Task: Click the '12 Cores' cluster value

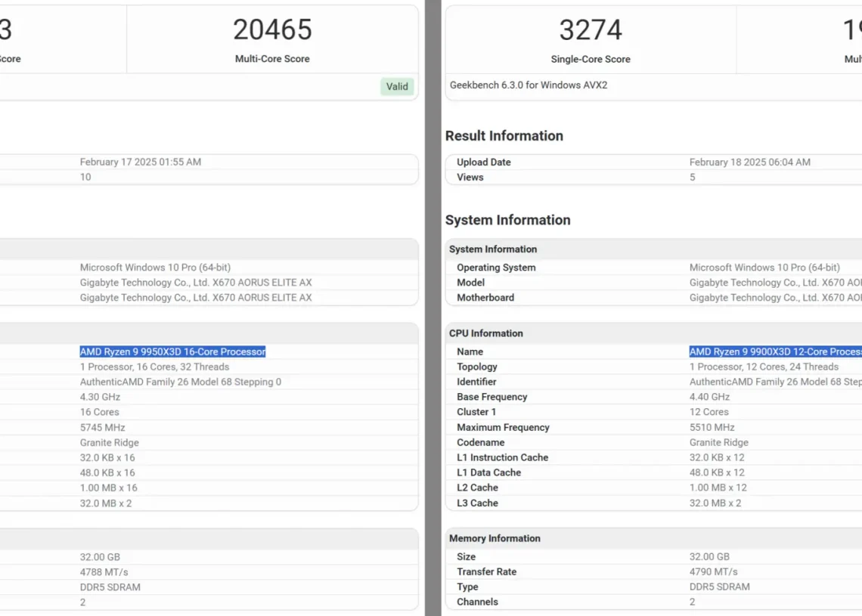Action: click(709, 412)
